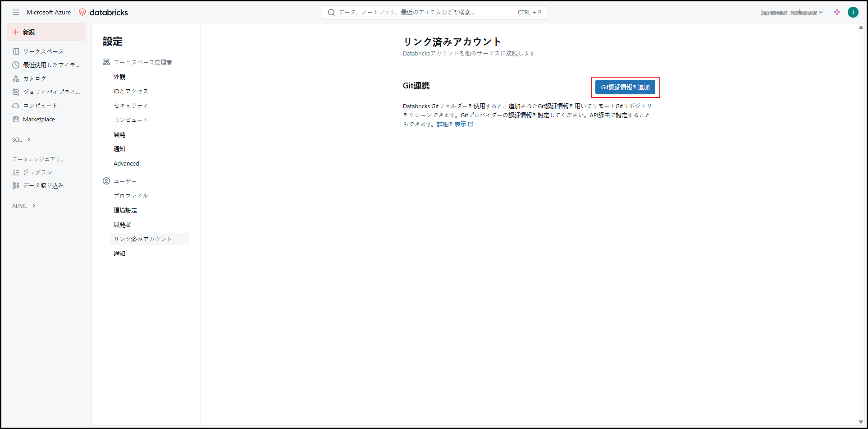Open ワークスペース in the sidebar
The image size is (868, 429).
(43, 51)
